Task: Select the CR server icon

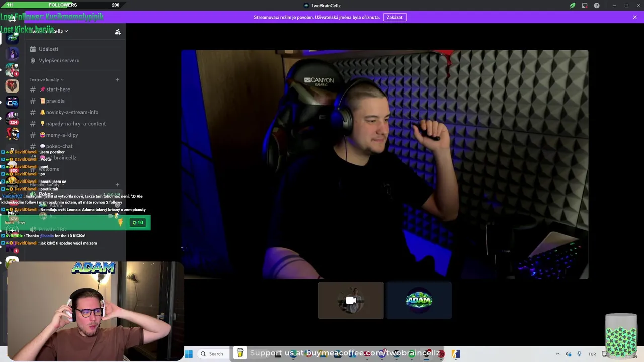Action: [x=12, y=102]
